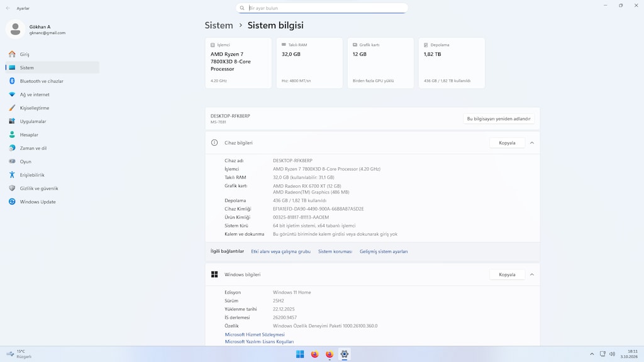
Task: Open the clock showing 18:11 on taskbar
Action: tap(629, 354)
